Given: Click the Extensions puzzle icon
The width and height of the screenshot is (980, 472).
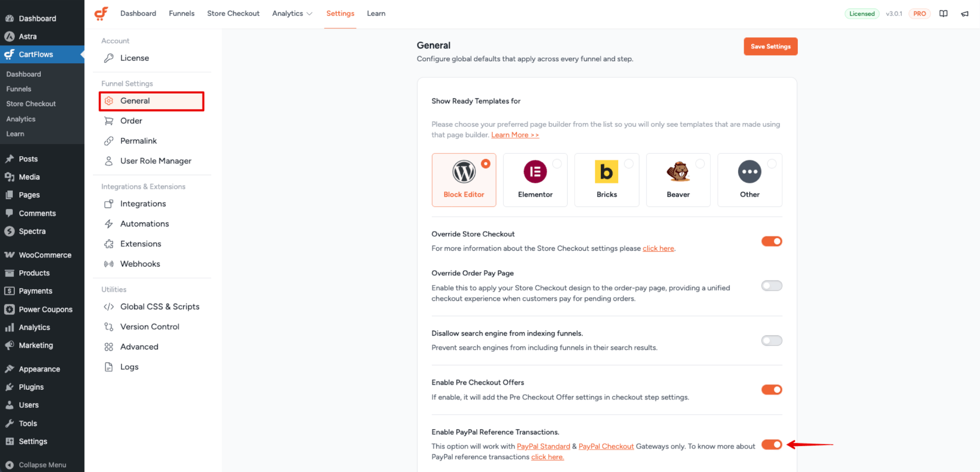Looking at the screenshot, I should click(109, 244).
